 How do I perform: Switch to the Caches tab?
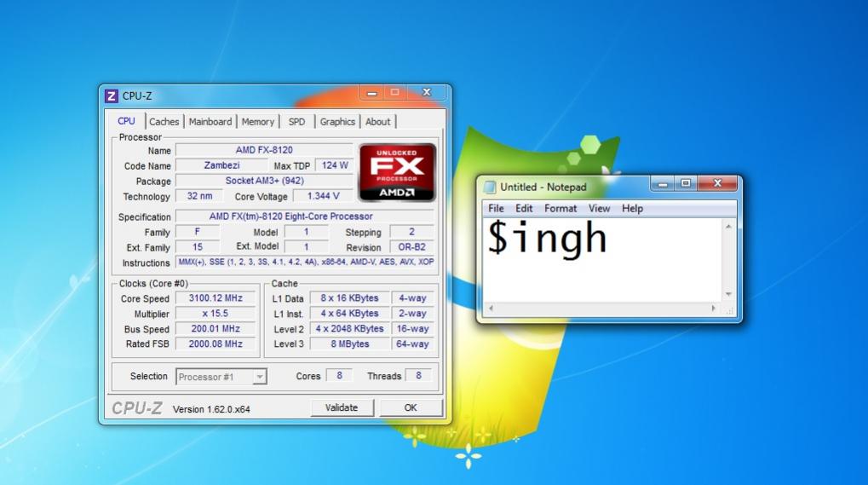pos(164,122)
